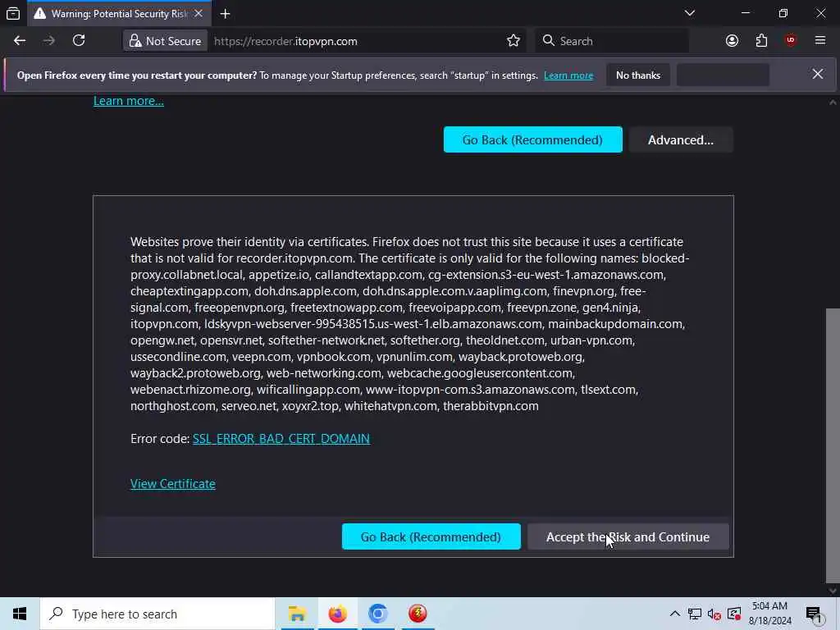Go back one page arrow
Screen dimensions: 840x630
(x=20, y=41)
